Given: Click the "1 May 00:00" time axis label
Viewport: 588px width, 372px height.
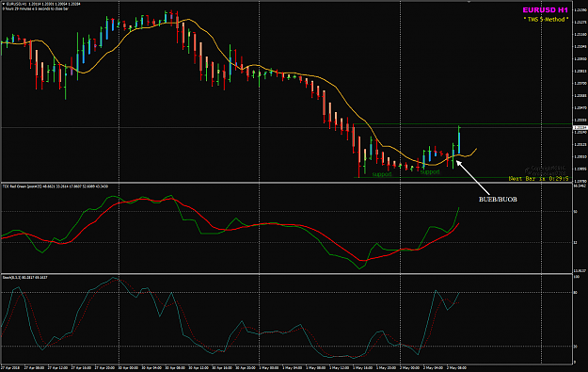Looking at the screenshot, I should [x=270, y=368].
